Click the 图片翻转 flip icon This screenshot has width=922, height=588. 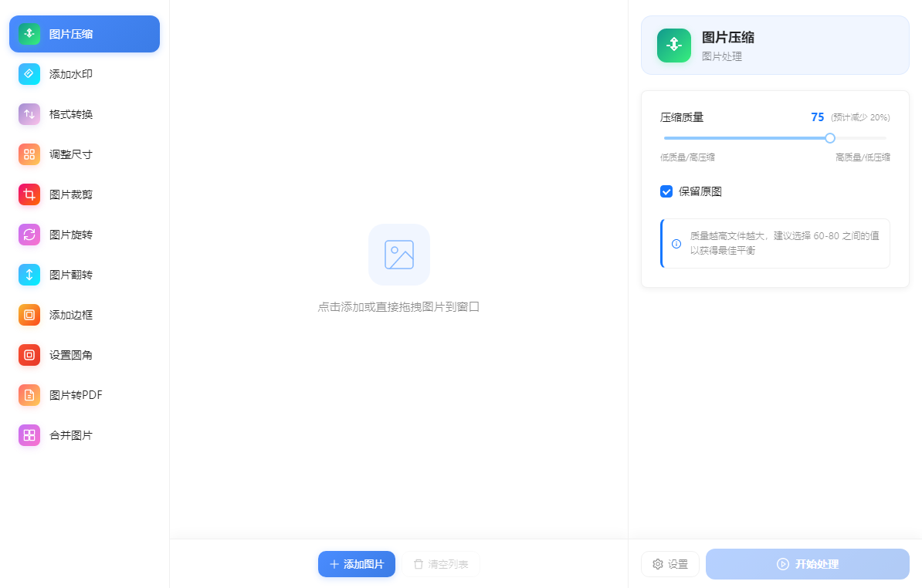pos(29,274)
